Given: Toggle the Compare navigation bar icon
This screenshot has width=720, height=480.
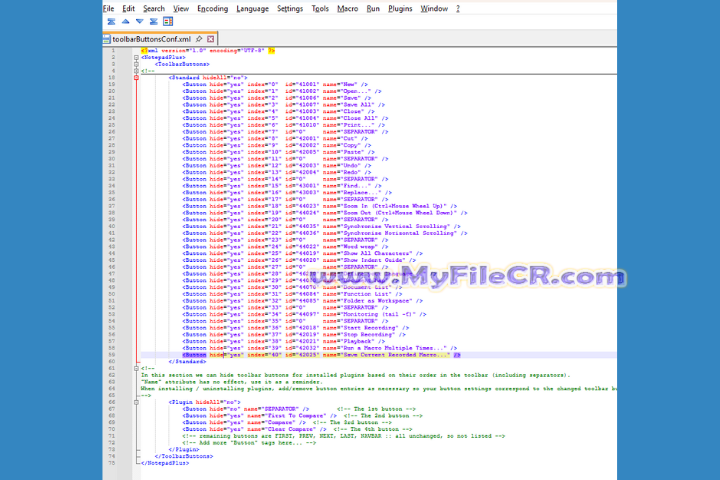Looking at the screenshot, I should pos(168,22).
